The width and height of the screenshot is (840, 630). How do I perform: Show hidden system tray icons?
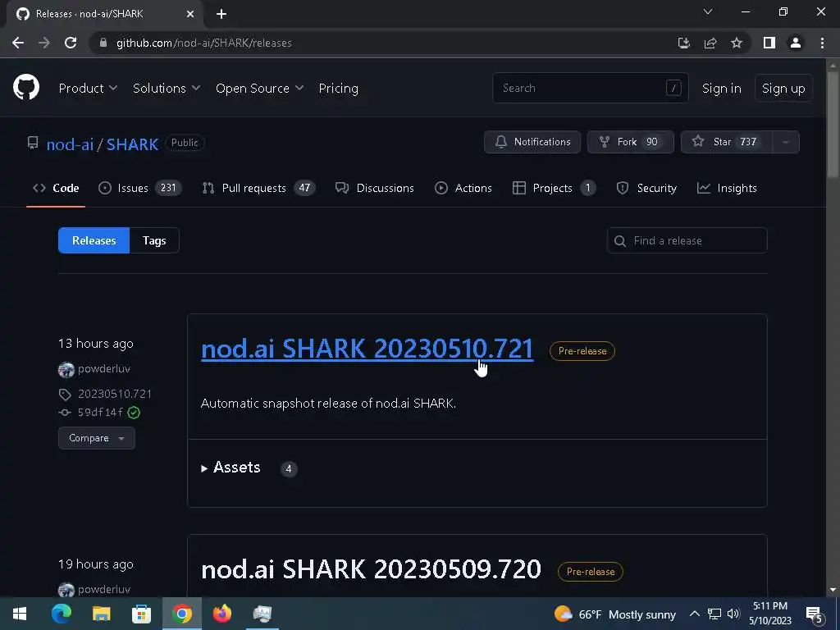click(x=694, y=614)
